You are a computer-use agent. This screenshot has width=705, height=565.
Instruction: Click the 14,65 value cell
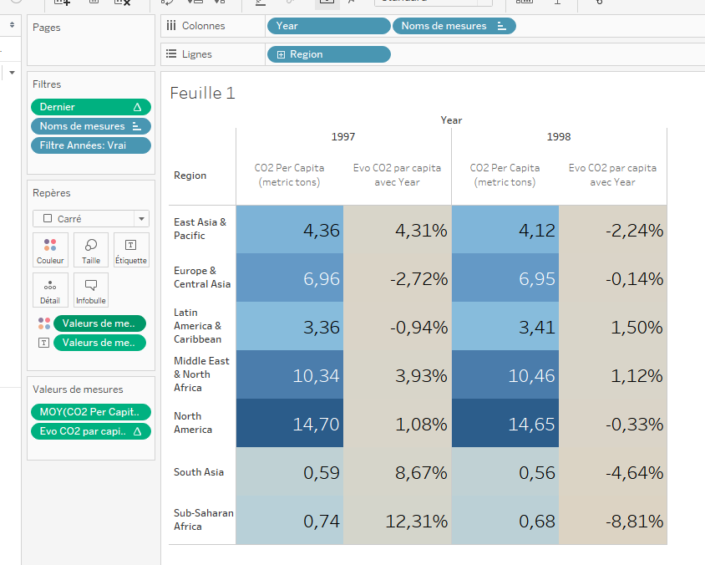pos(505,423)
